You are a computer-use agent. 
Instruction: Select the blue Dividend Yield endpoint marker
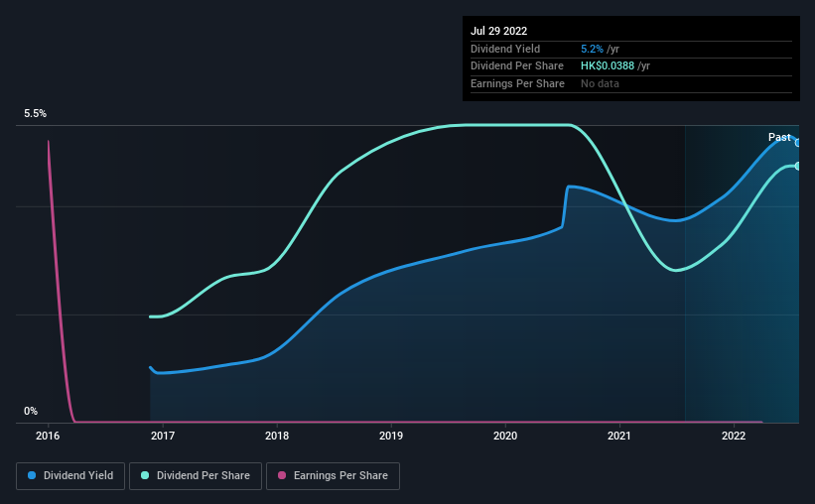(798, 143)
